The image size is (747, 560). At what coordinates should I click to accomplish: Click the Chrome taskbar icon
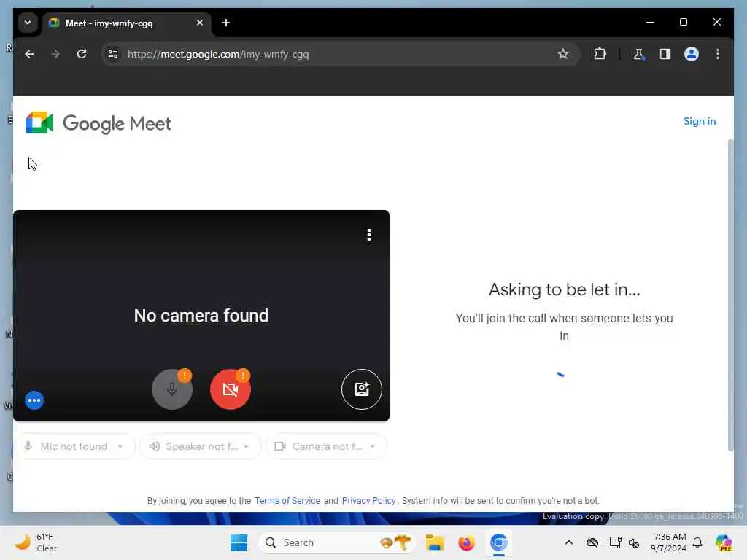499,542
